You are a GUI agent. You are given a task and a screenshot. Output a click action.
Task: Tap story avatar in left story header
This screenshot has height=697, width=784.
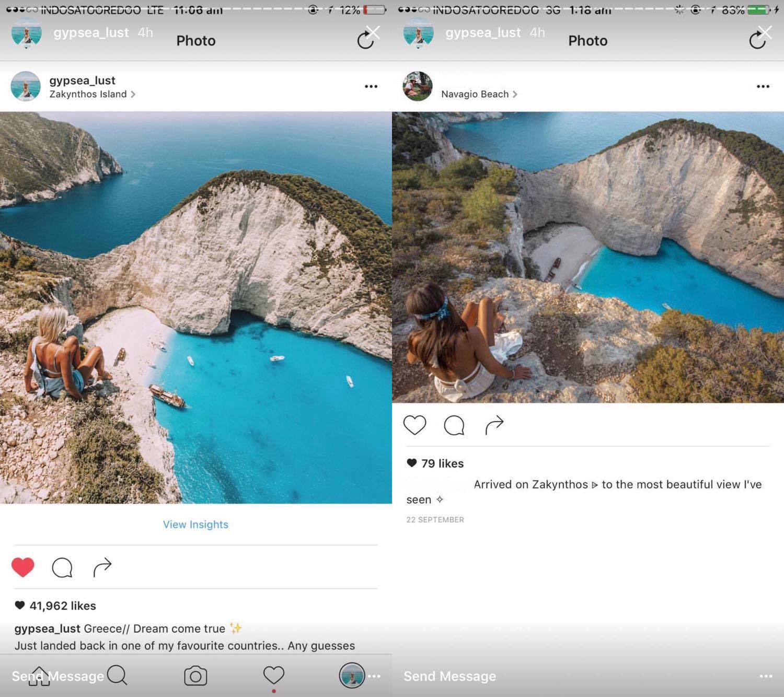pos(27,32)
